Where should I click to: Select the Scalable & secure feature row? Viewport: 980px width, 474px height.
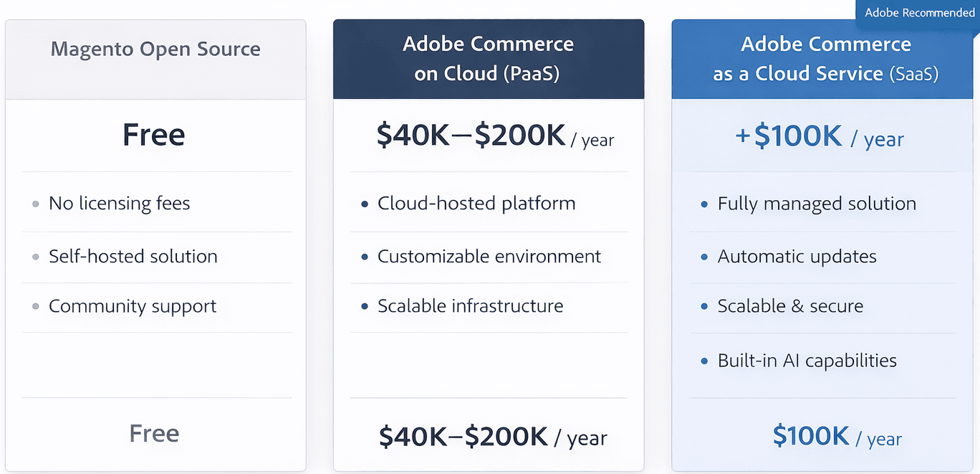tap(790, 305)
